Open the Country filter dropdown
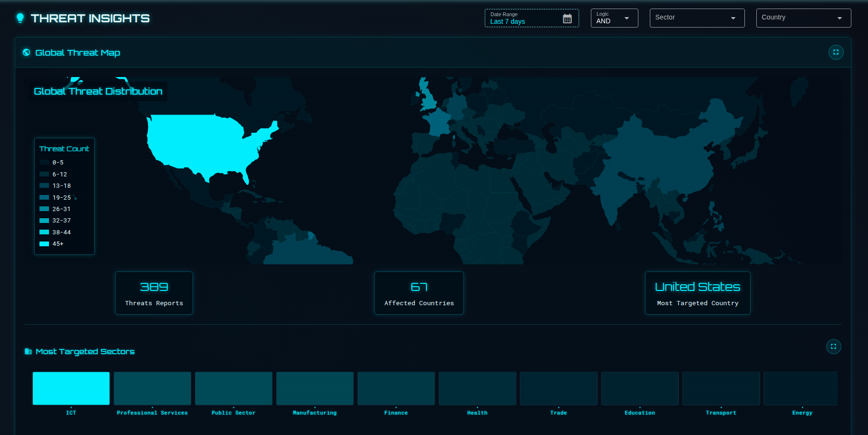The width and height of the screenshot is (868, 435). click(803, 18)
